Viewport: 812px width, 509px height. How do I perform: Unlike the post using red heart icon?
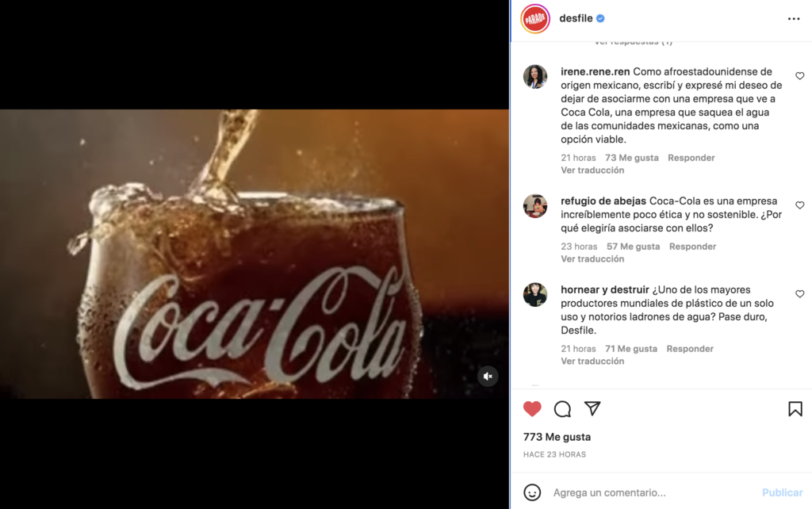tap(532, 409)
